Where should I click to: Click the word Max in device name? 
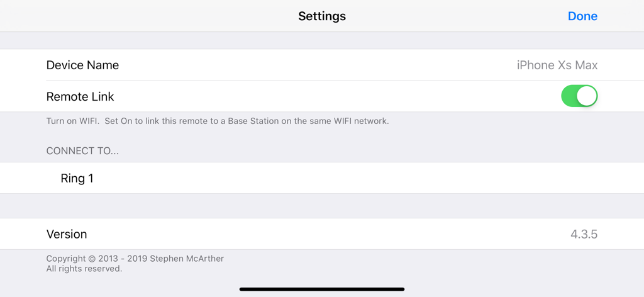(x=587, y=65)
